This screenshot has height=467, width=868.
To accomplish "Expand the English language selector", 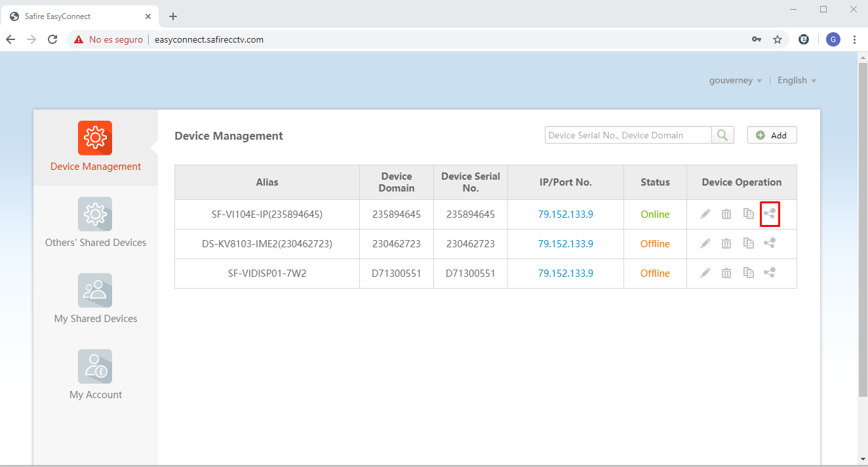I will coord(796,80).
